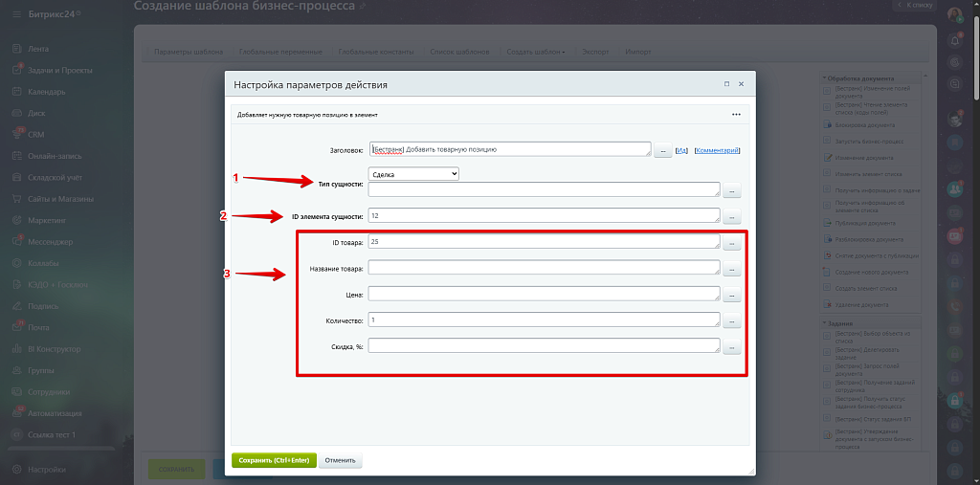Focus the Название товара input field

pos(543,268)
